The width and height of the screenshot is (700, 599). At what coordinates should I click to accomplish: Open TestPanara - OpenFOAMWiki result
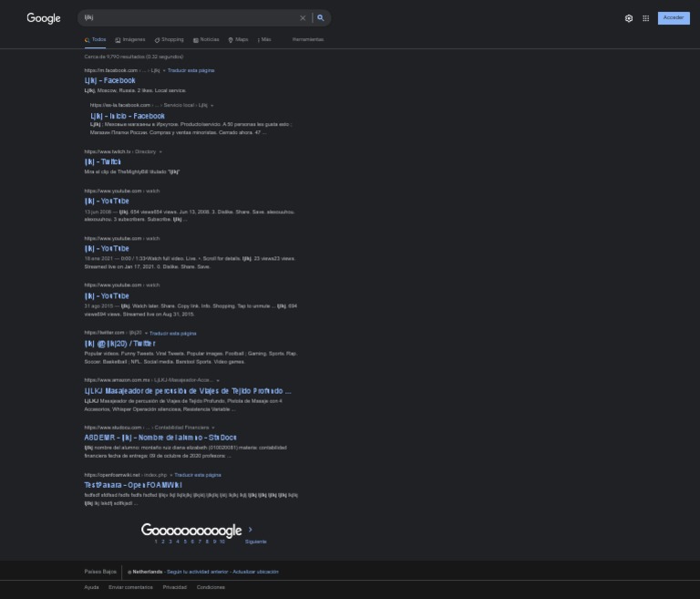133,485
